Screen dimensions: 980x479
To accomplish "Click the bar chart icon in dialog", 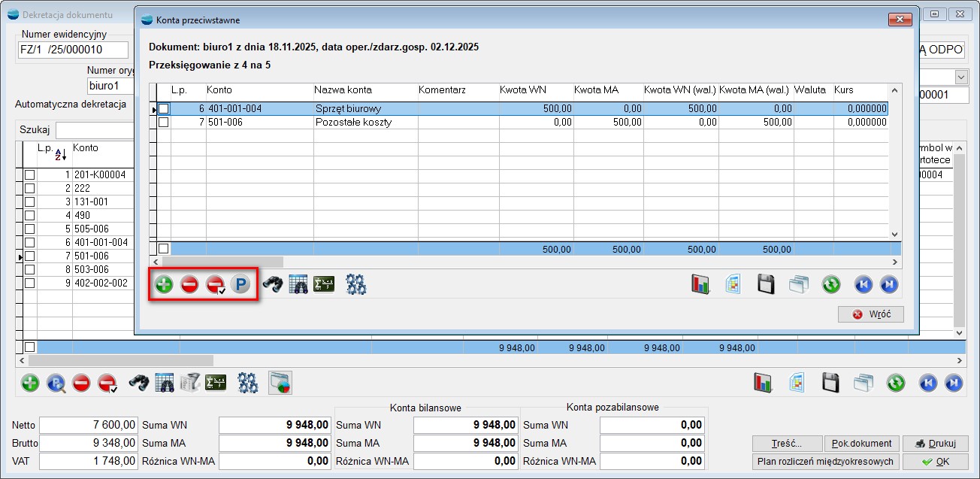I will 701,284.
